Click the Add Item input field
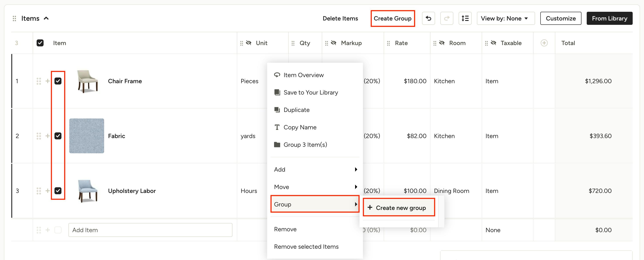 (x=150, y=230)
